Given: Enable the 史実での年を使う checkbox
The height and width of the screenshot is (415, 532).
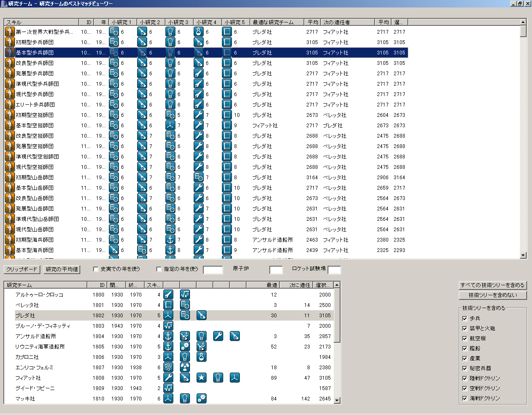Looking at the screenshot, I should (x=96, y=269).
